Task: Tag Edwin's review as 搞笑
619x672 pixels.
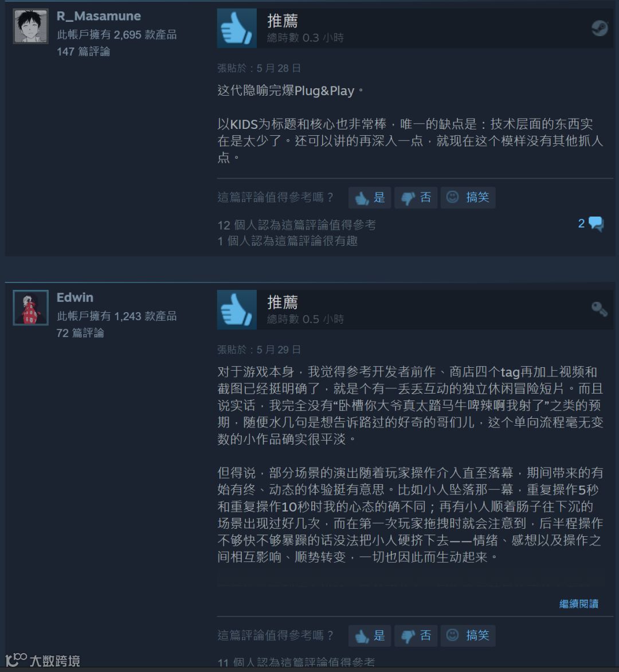Action: (468, 635)
